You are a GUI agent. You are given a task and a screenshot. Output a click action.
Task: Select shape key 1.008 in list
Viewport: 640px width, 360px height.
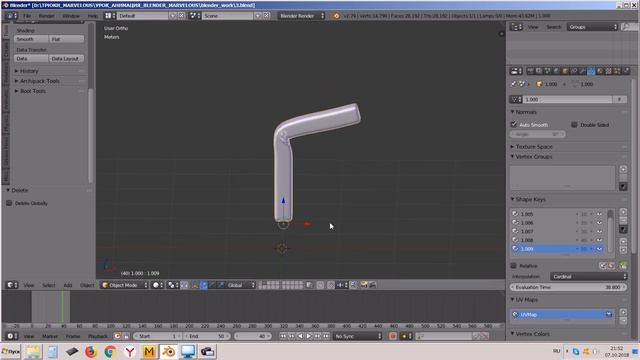[x=557, y=240]
